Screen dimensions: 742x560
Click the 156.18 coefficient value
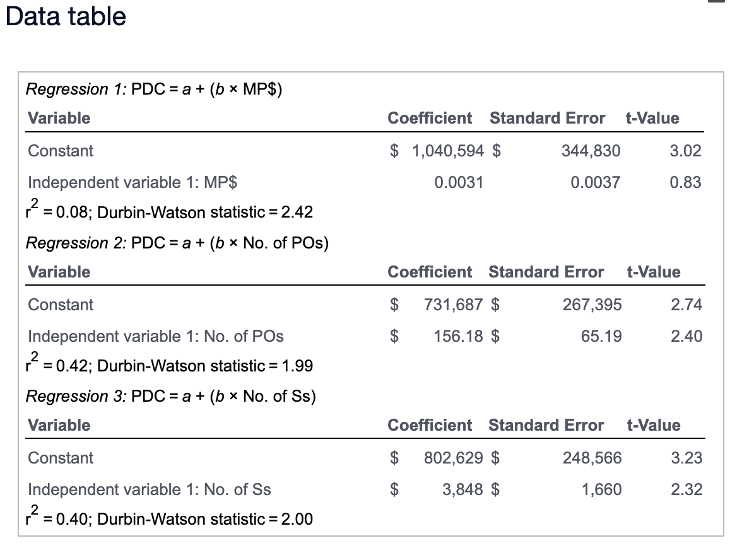458,336
